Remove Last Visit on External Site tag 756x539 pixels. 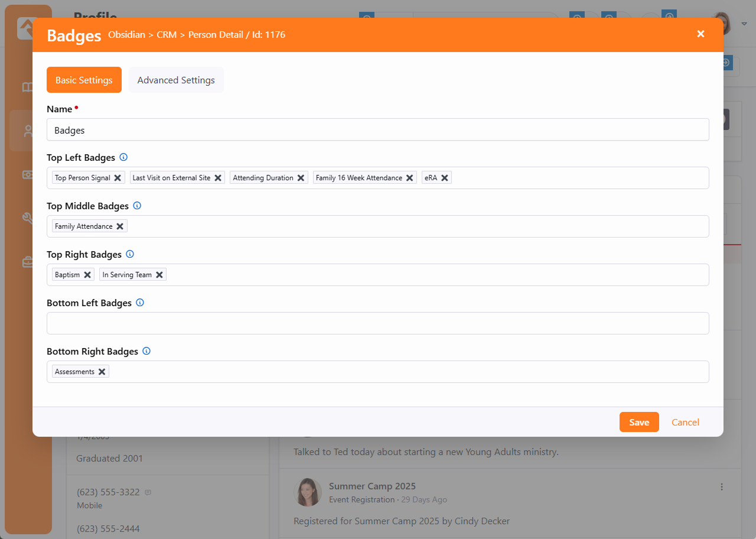218,178
